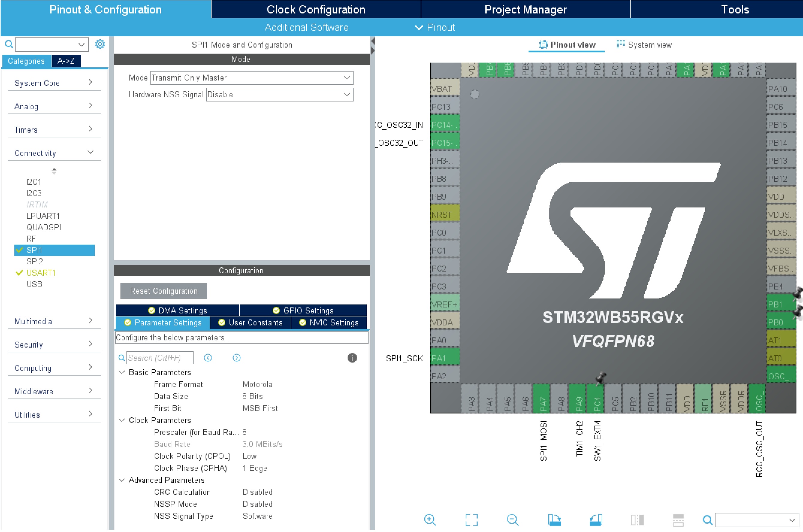803x532 pixels.
Task: Switch to Clock Configuration tab
Action: click(x=316, y=10)
